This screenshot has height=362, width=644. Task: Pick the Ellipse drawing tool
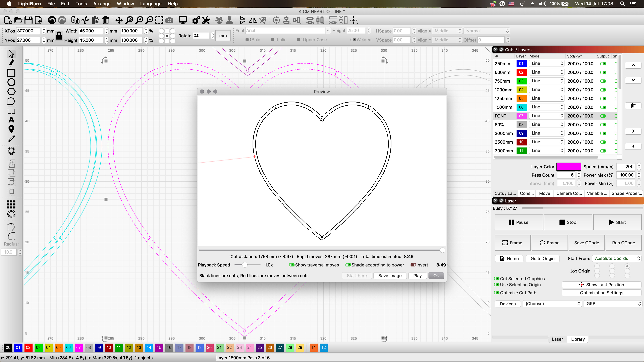(11, 82)
